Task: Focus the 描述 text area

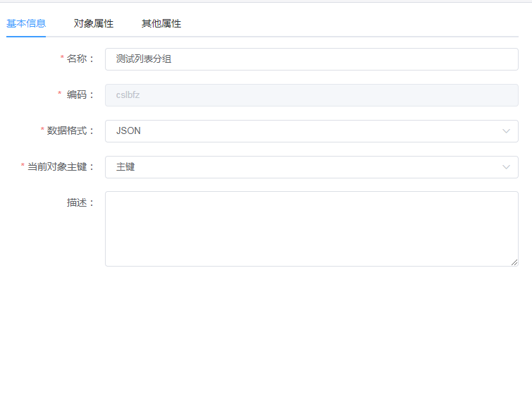Action: click(x=311, y=229)
